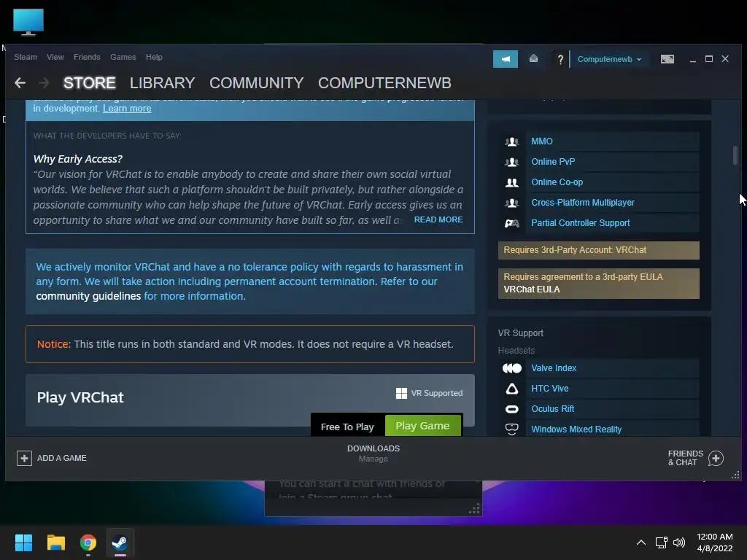
Task: Click the network icon in system tray
Action: [661, 542]
